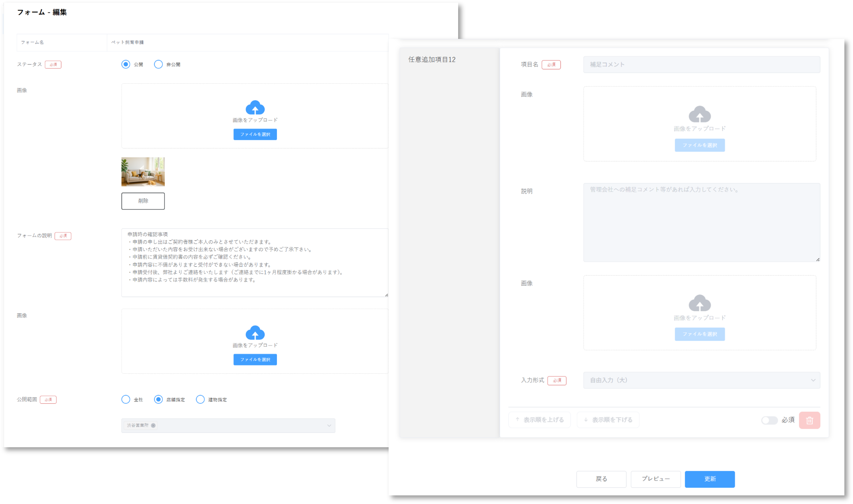Image resolution: width=853 pixels, height=504 pixels.
Task: Open the 入力形式 dropdown showing 自由入力（大）
Action: (x=701, y=380)
